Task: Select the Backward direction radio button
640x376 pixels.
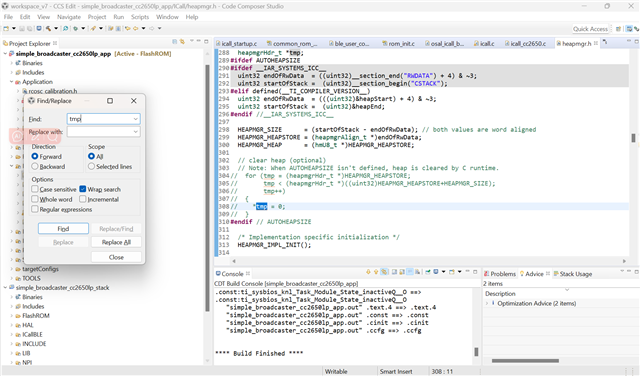Action: pos(35,167)
